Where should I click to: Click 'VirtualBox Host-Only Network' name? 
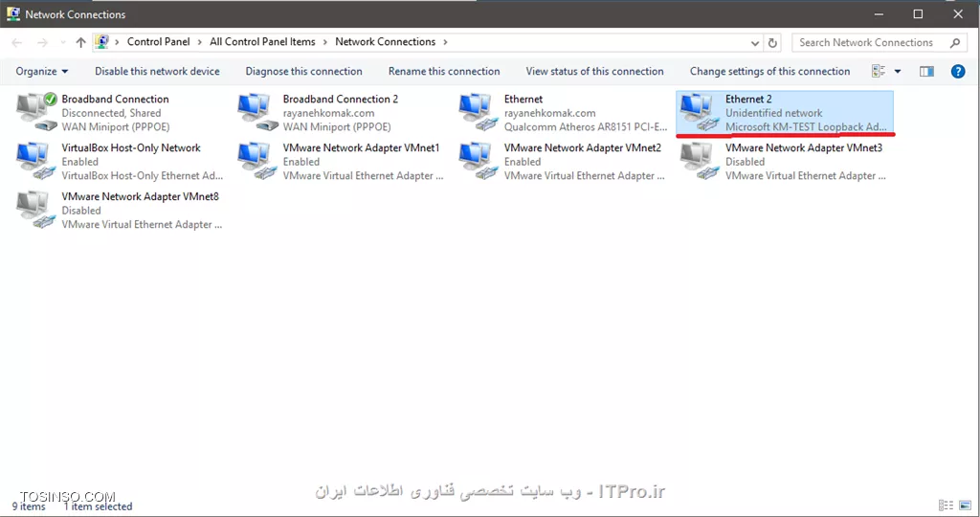click(x=130, y=147)
